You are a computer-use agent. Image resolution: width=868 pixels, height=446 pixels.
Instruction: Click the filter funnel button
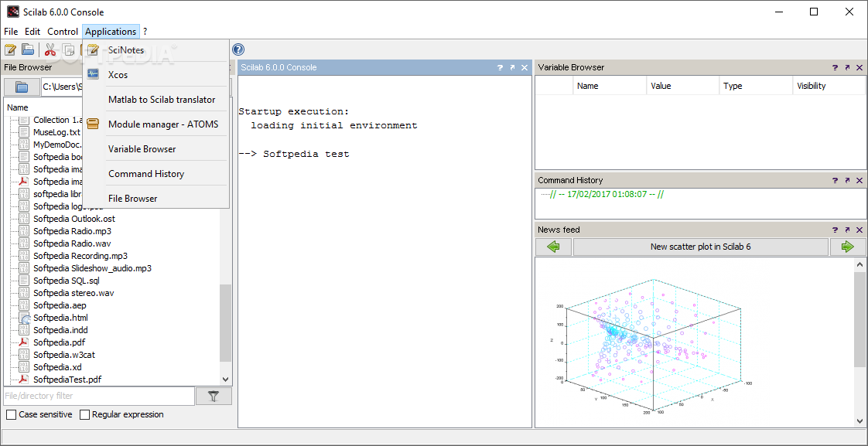click(214, 397)
